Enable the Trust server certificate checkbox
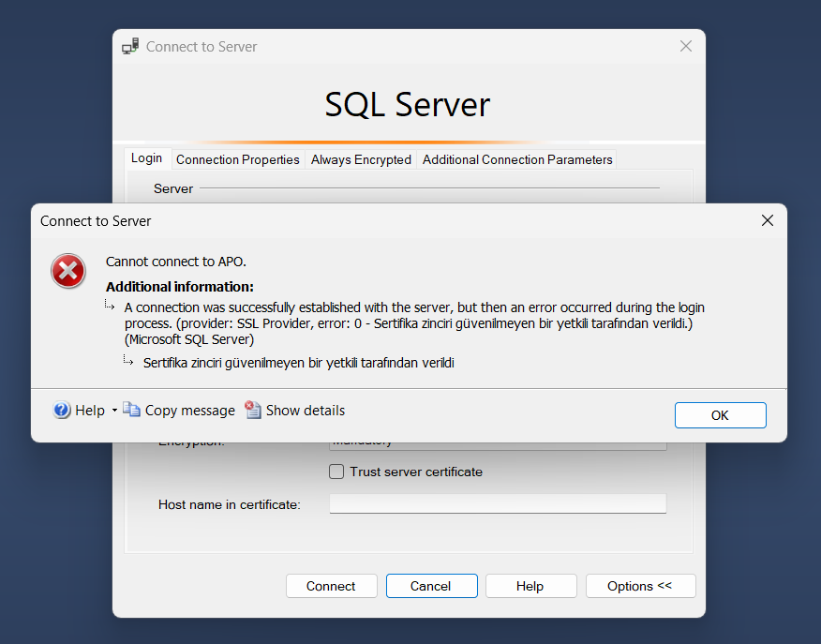The image size is (821, 644). 336,472
